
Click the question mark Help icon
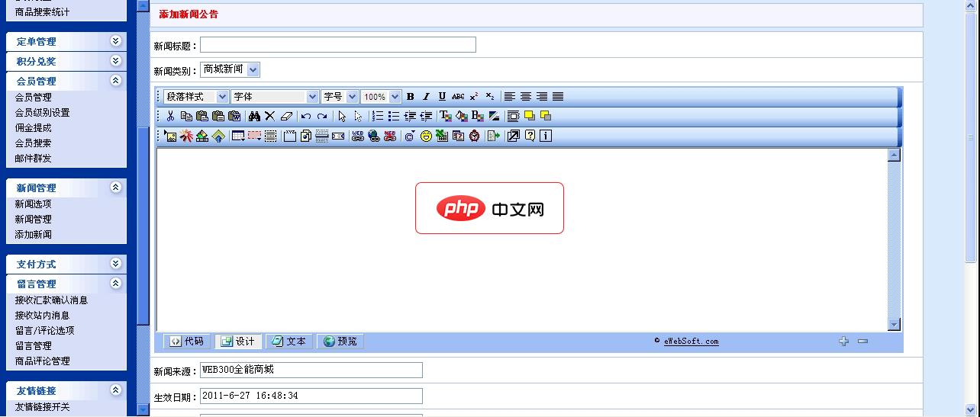530,136
